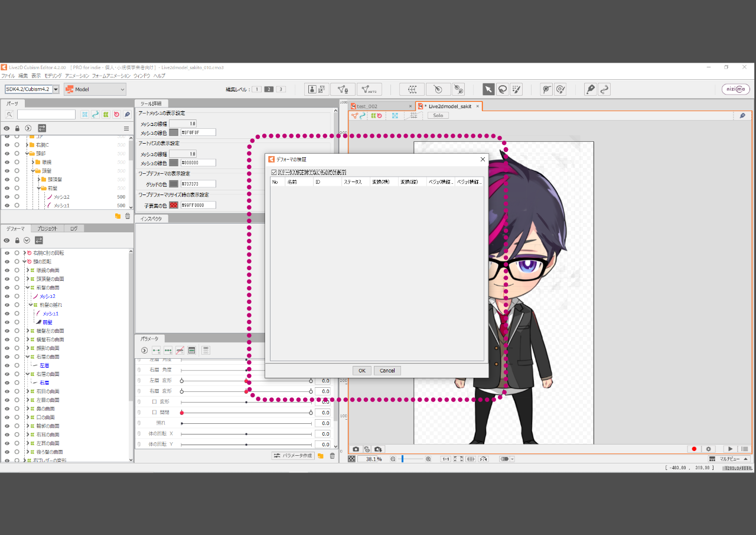Click the lock icon in Deformer panel header
The width and height of the screenshot is (756, 535).
17,241
